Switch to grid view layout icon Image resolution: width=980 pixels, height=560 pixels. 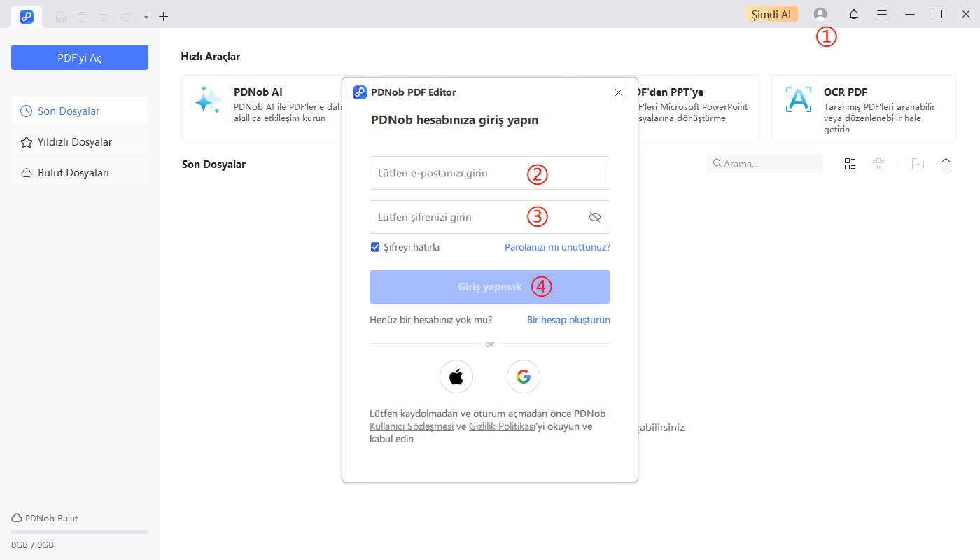[850, 164]
